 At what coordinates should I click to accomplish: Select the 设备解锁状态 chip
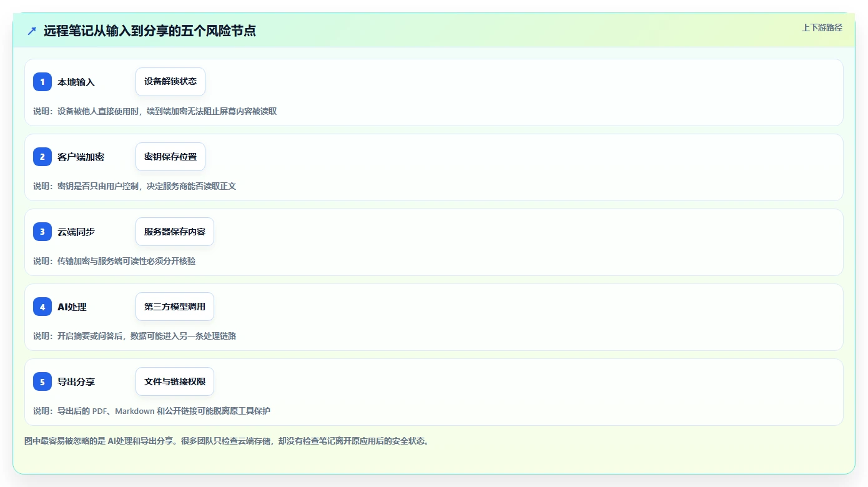coord(170,82)
